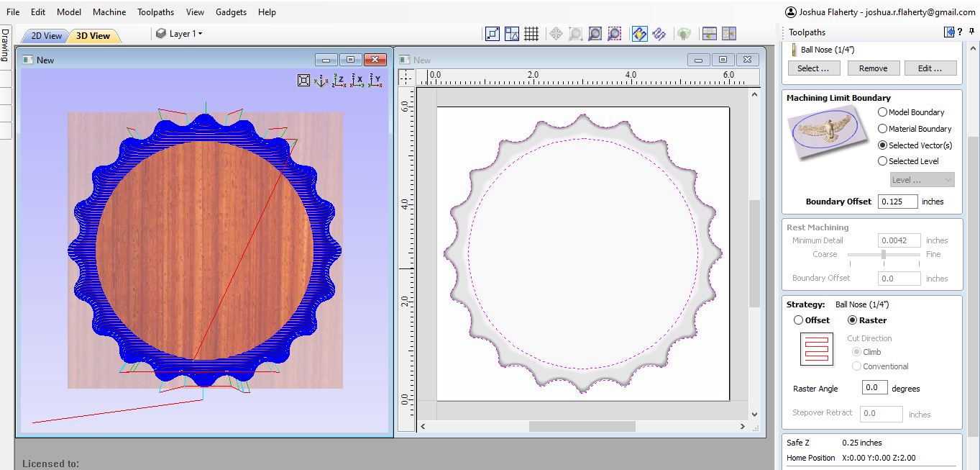Switch strategy to Offset
980x470 pixels.
(798, 320)
